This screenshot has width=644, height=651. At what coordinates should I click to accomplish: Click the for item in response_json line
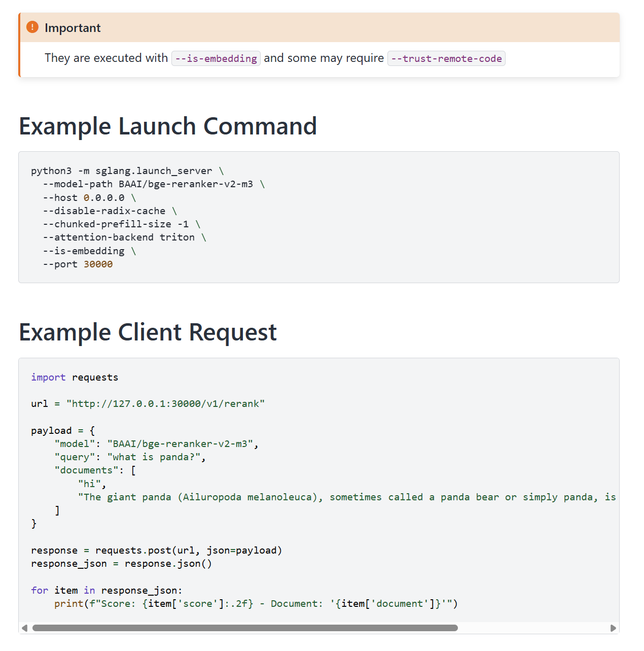106,591
